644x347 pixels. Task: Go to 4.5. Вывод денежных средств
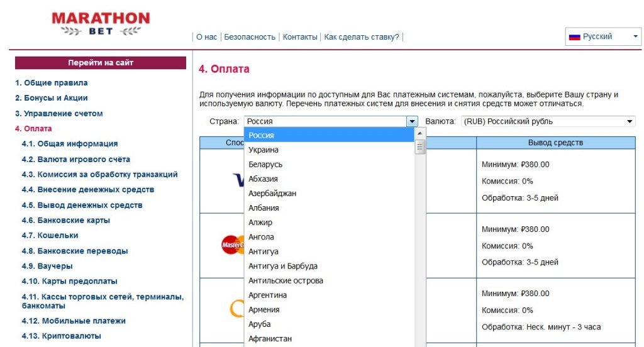coord(82,205)
